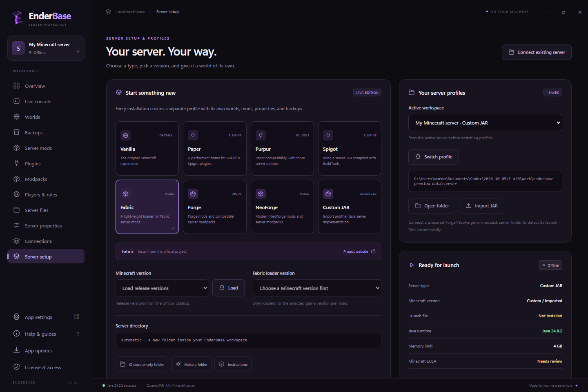Click the Help & guides info icon
This screenshot has height=392, width=588.
coord(16,334)
